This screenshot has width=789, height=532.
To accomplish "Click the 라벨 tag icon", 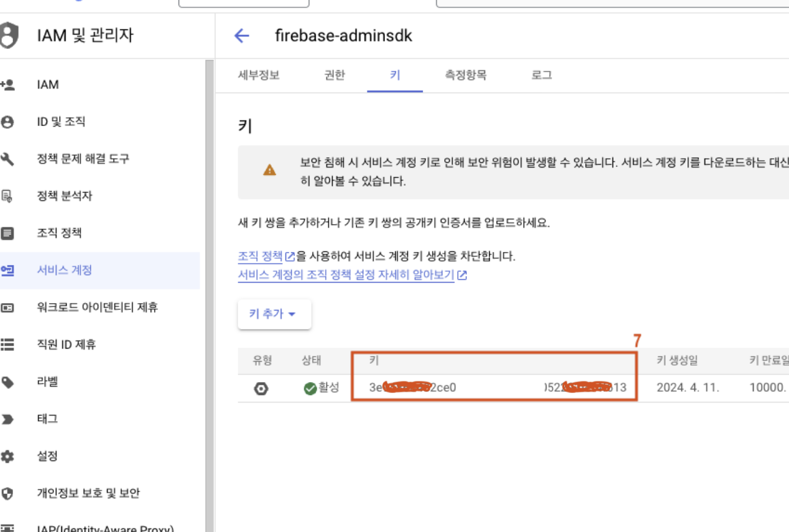I will (7, 382).
